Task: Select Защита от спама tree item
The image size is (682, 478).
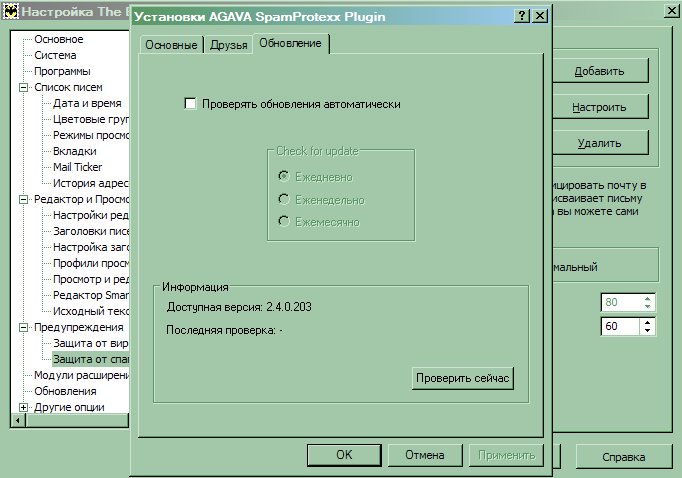Action: click(x=91, y=359)
